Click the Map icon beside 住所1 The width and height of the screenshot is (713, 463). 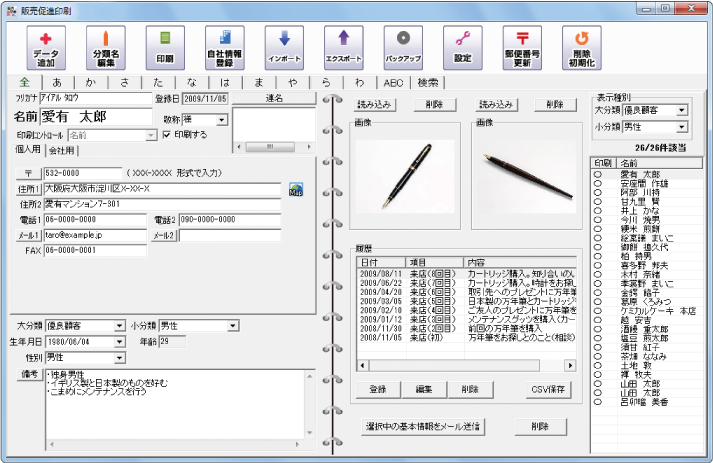point(296,188)
